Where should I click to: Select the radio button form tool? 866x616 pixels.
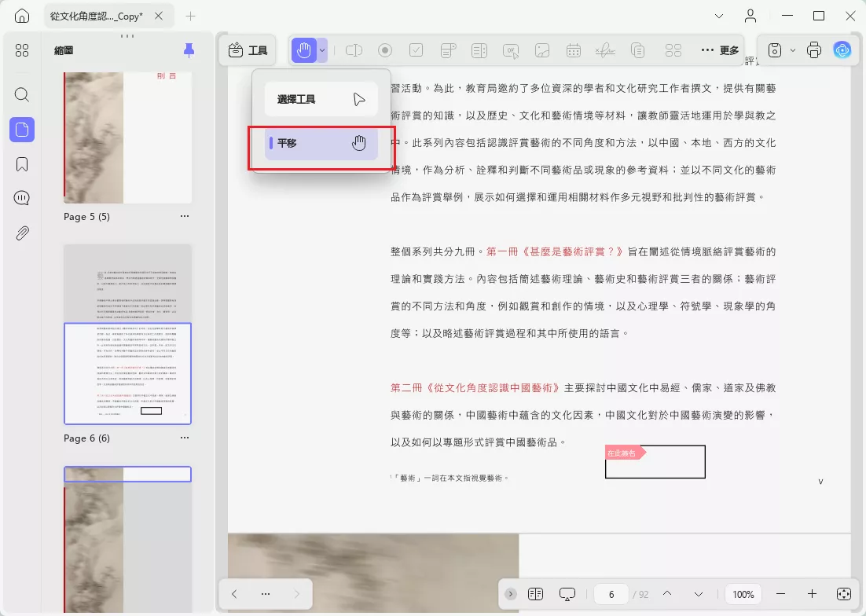tap(385, 51)
